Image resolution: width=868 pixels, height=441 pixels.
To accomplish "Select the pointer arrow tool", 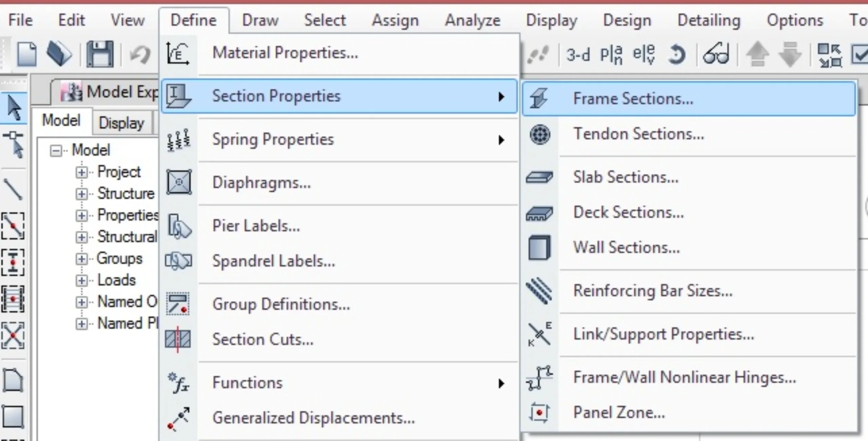I will pyautogui.click(x=14, y=108).
